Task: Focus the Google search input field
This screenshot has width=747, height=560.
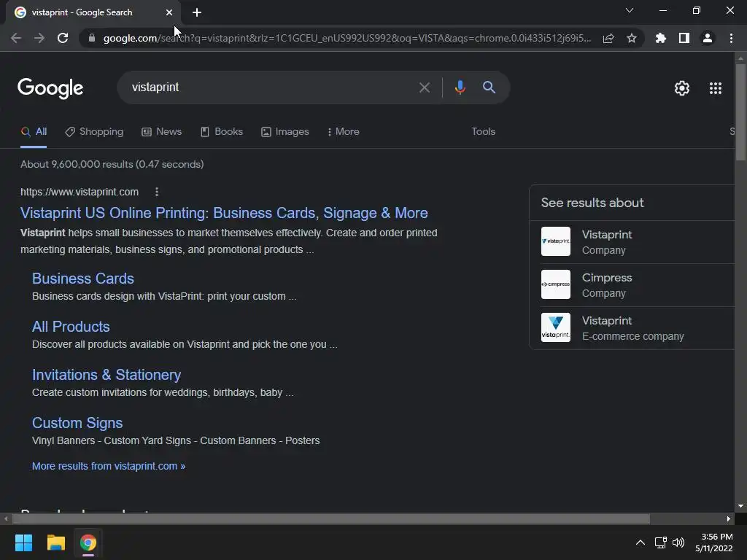Action: click(x=271, y=87)
